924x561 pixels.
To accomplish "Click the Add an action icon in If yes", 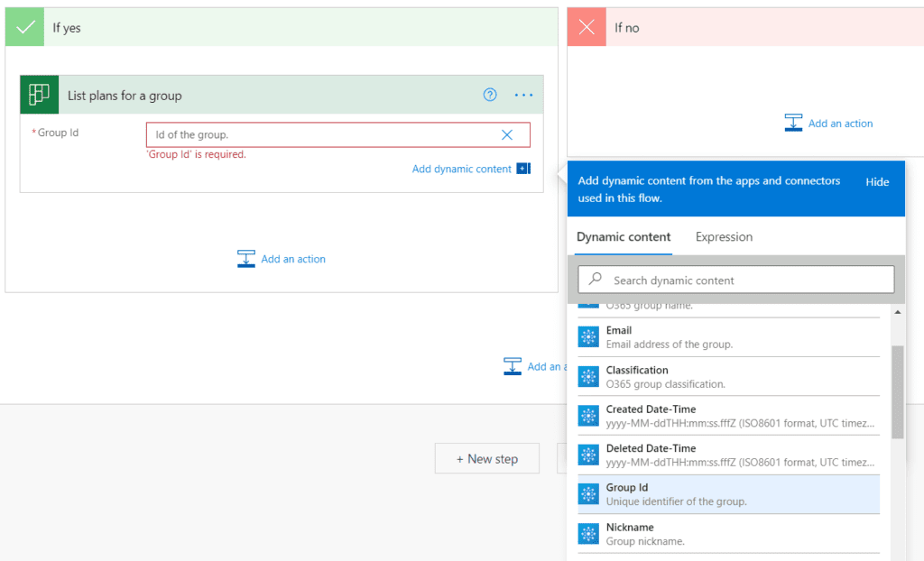I will point(246,259).
